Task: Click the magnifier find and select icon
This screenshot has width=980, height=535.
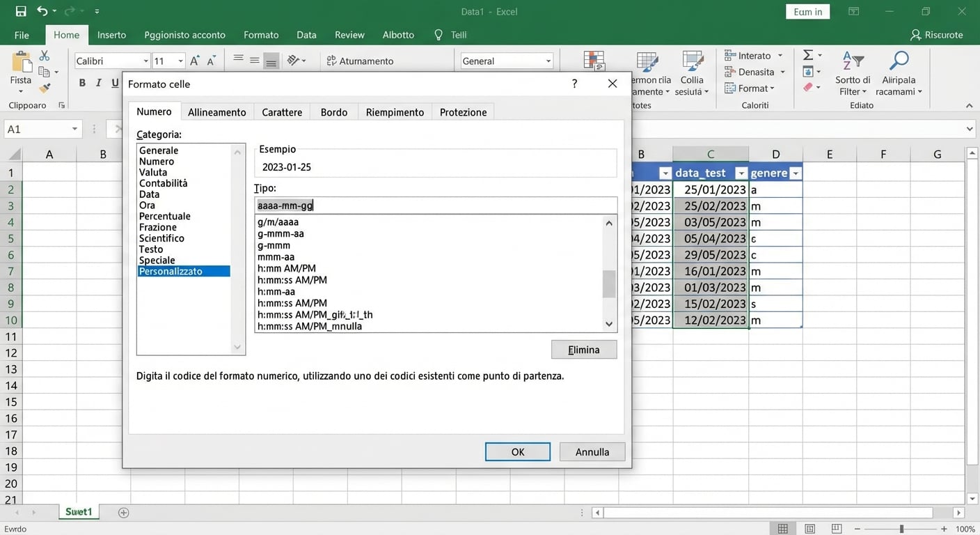Action: (899, 61)
